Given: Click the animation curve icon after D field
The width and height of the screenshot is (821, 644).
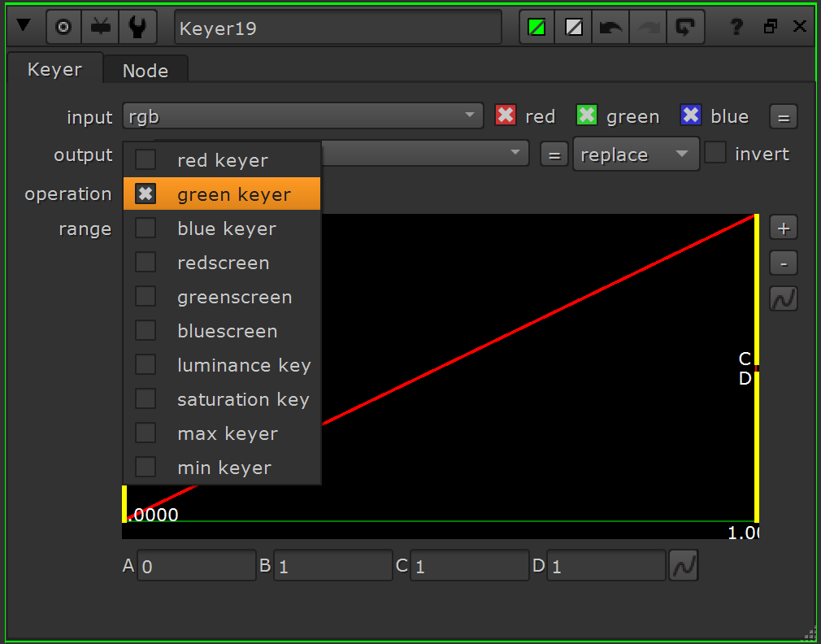Looking at the screenshot, I should [684, 565].
